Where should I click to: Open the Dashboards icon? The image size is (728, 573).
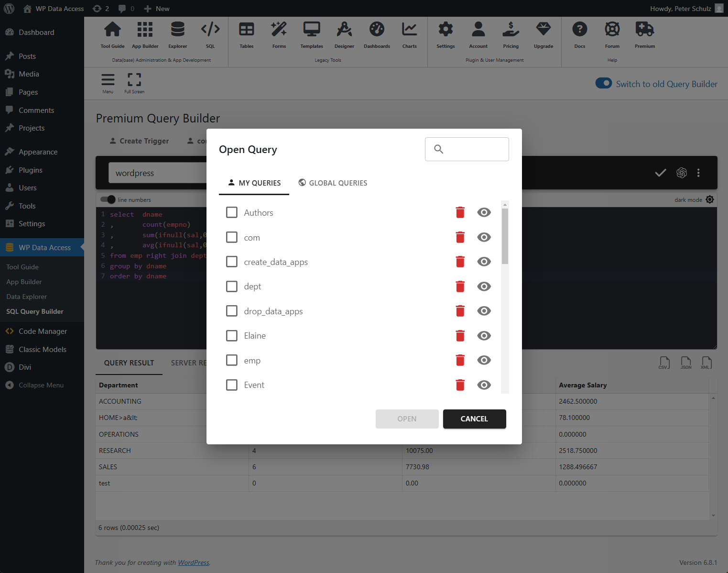(x=377, y=29)
